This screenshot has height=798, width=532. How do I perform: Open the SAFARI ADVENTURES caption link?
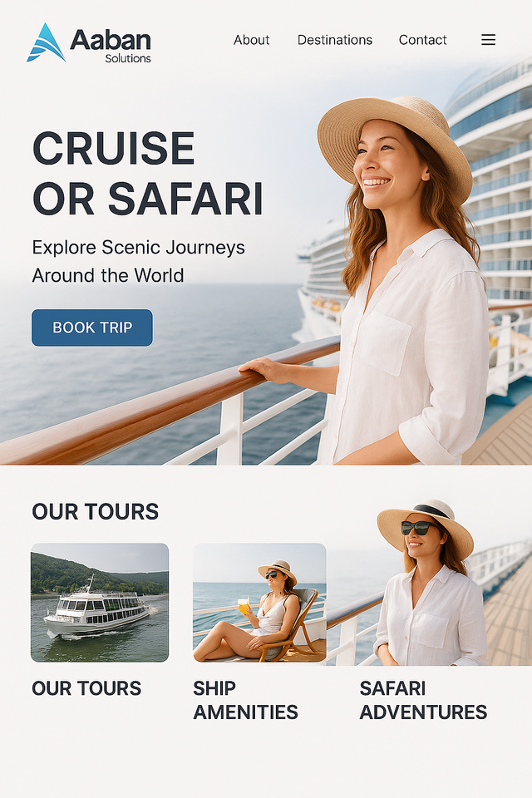point(423,700)
